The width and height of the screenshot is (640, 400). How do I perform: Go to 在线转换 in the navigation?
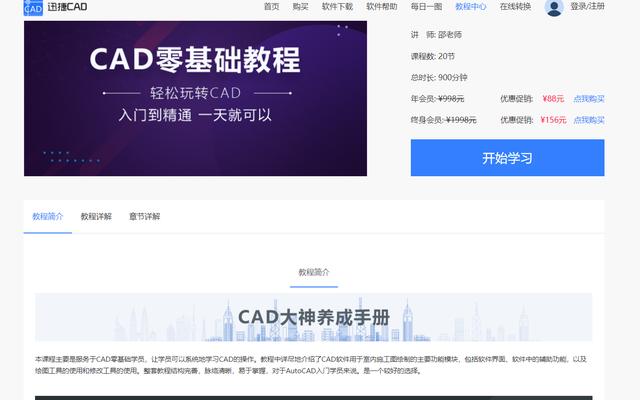515,7
